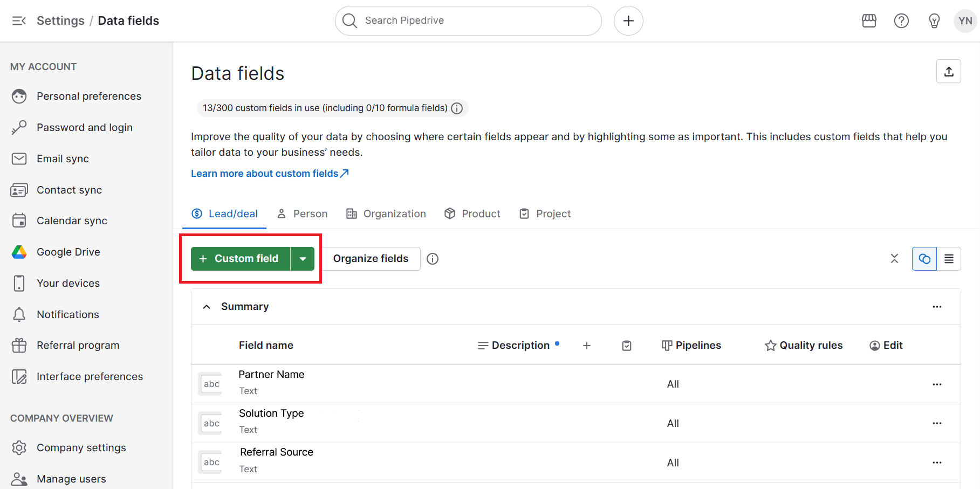Open the sidebar collapse menu icon

coord(19,20)
